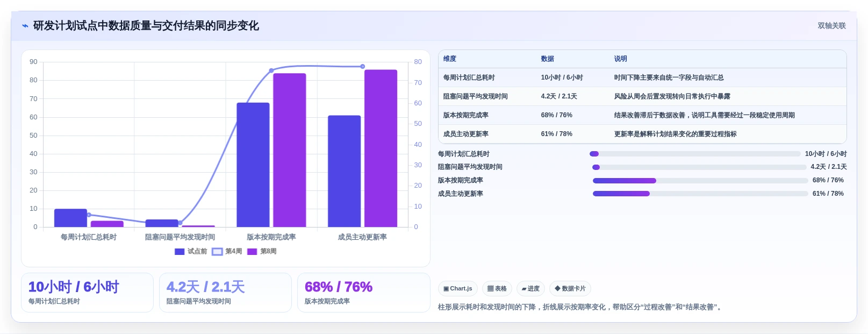Click the 试点前 bar for 成员主动更新率
The image size is (868, 334).
[x=345, y=171]
